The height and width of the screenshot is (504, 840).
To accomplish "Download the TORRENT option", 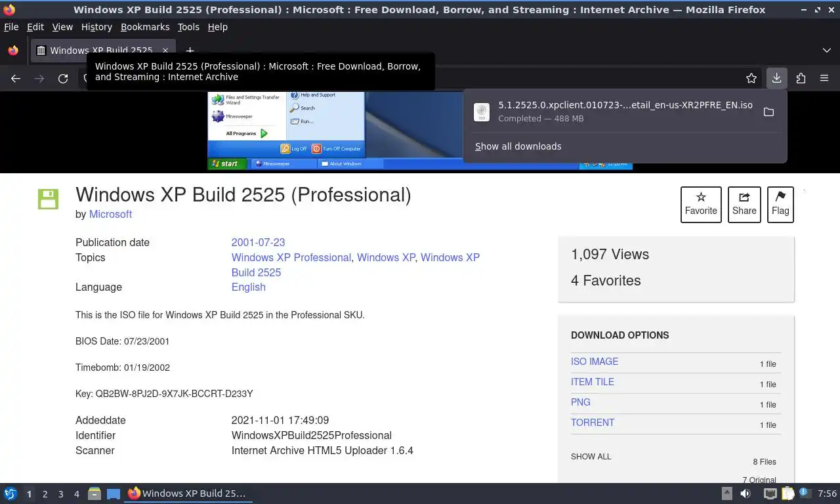I will point(593,423).
